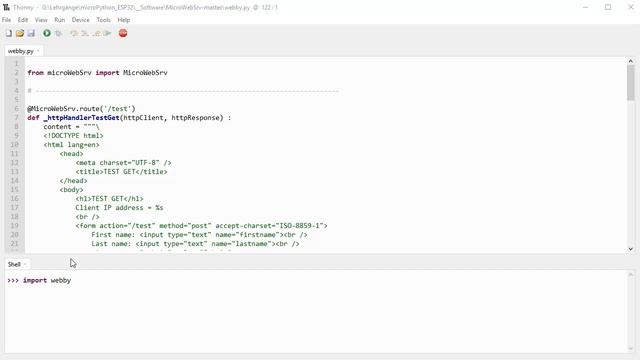
Task: Run current script with green play button
Action: (x=47, y=33)
